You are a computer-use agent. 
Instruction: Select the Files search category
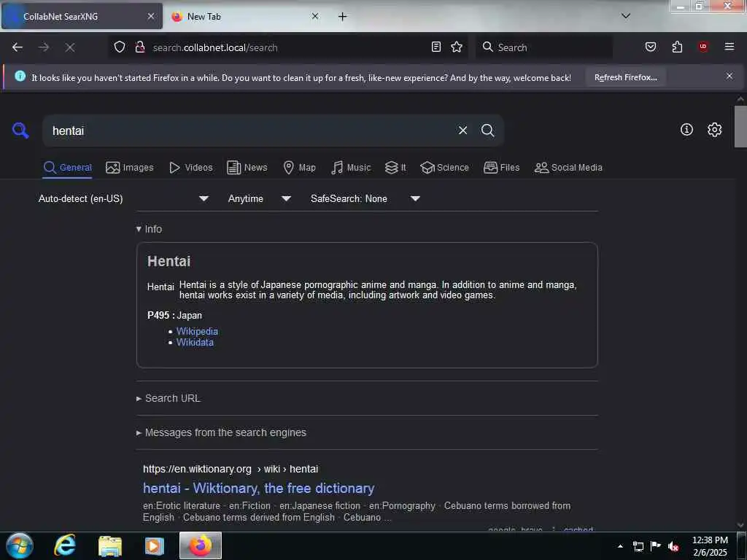tap(501, 168)
